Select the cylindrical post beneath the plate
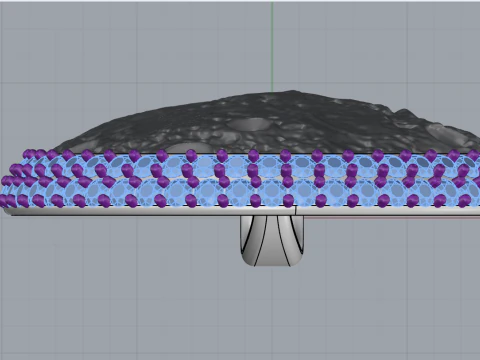480x360 pixels. tap(272, 241)
